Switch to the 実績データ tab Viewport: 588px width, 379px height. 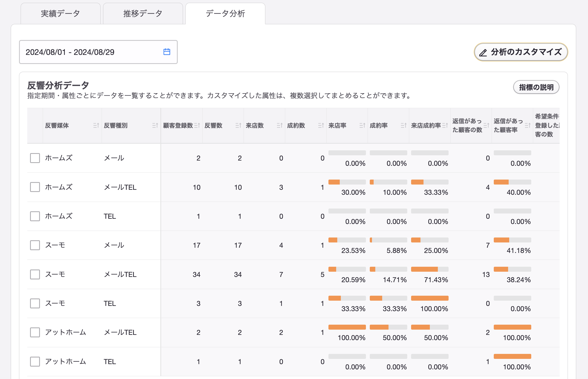tap(61, 14)
